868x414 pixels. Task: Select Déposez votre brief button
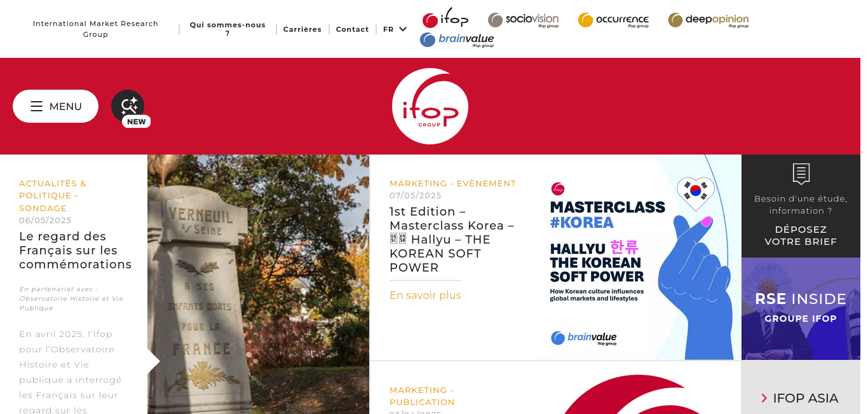(801, 235)
